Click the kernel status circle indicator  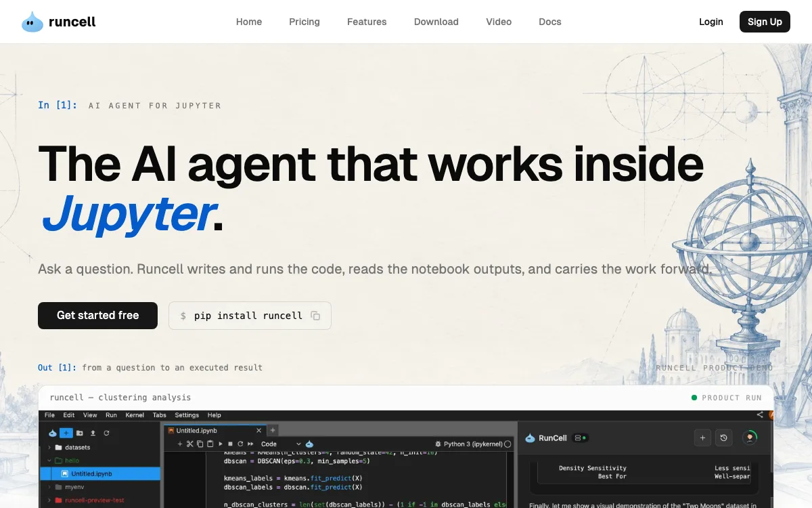click(508, 444)
